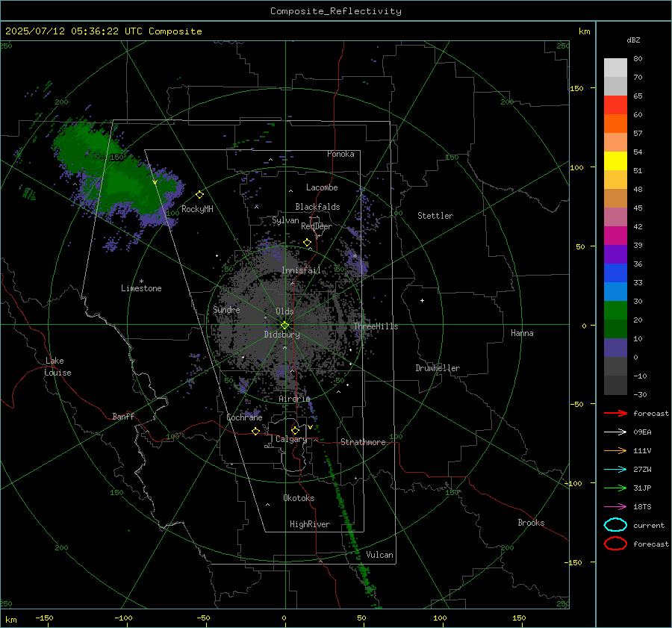The image size is (672, 628).
Task: Pick the light grey 80–70 dBZ band
Action: (615, 68)
